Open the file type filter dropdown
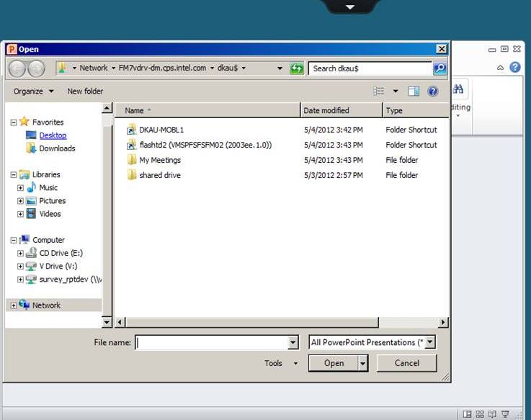 (429, 343)
